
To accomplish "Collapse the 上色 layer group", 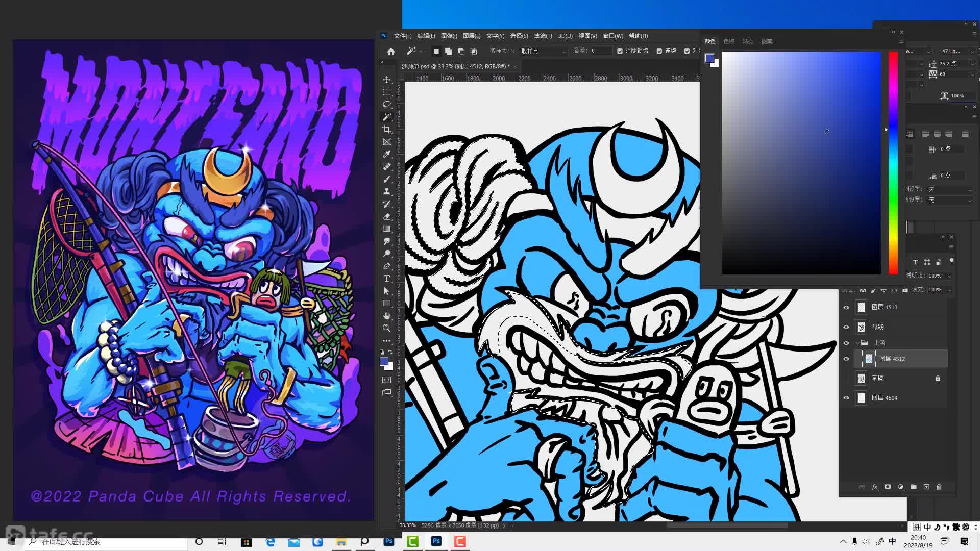I will coord(857,343).
